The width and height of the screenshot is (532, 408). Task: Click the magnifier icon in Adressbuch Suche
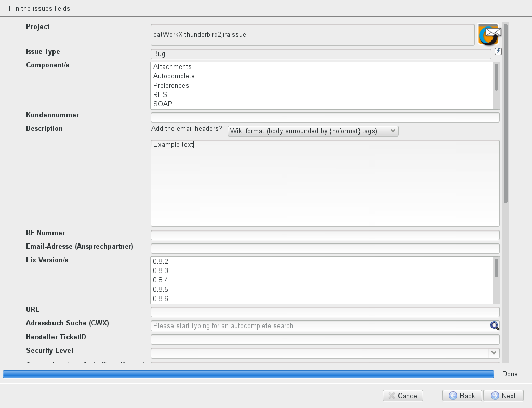494,326
